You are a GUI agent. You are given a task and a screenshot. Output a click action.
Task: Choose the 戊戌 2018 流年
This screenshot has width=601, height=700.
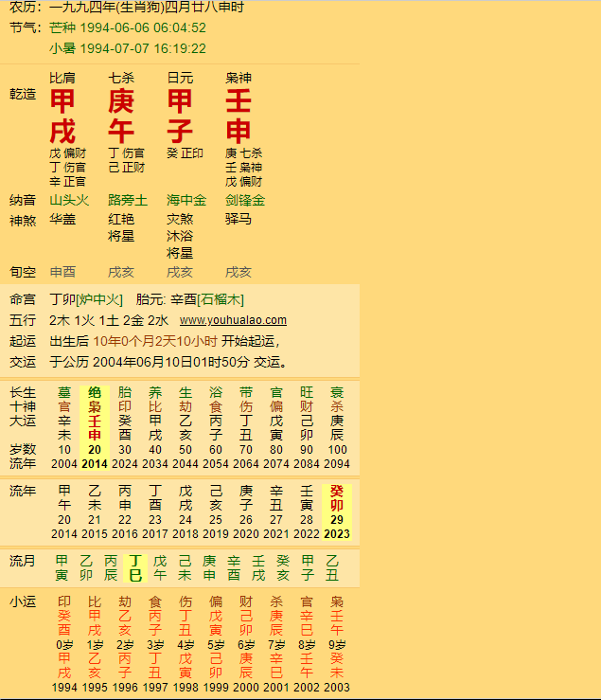[x=186, y=512]
